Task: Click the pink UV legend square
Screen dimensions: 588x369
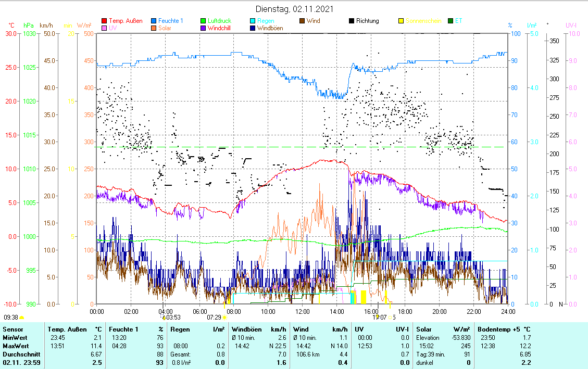Action: [x=104, y=28]
